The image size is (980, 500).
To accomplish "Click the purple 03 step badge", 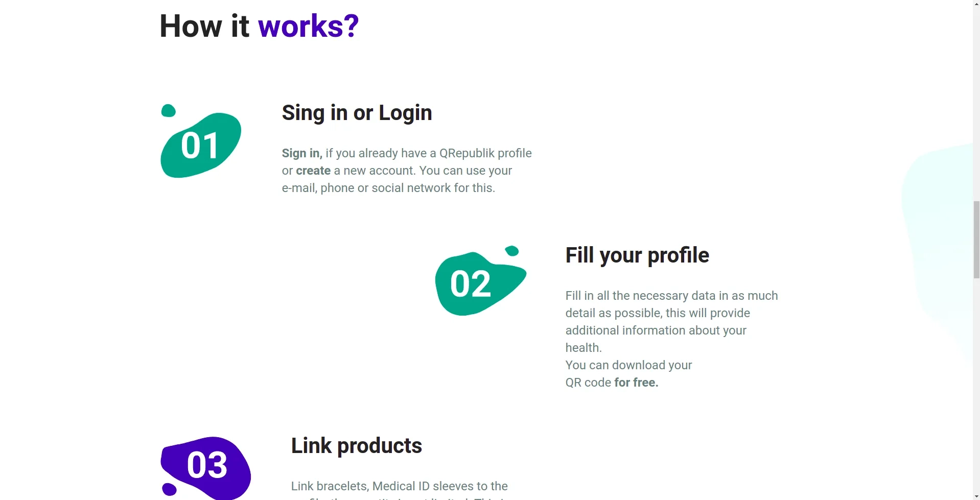I will 207,466.
